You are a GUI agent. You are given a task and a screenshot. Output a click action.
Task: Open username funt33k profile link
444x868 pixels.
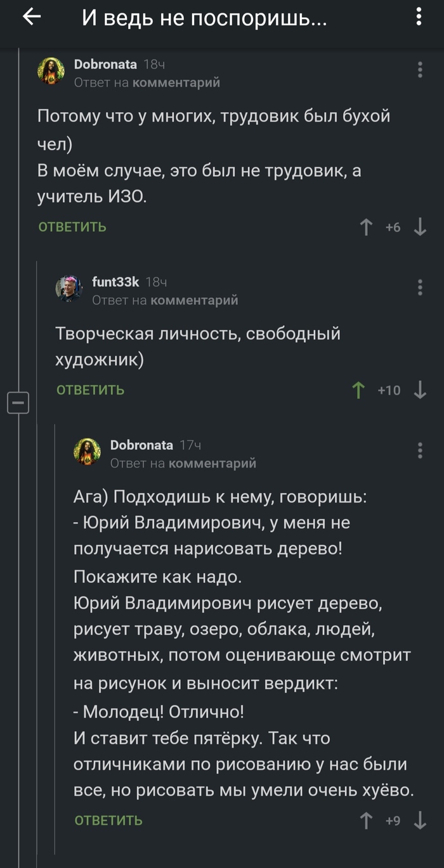click(115, 282)
